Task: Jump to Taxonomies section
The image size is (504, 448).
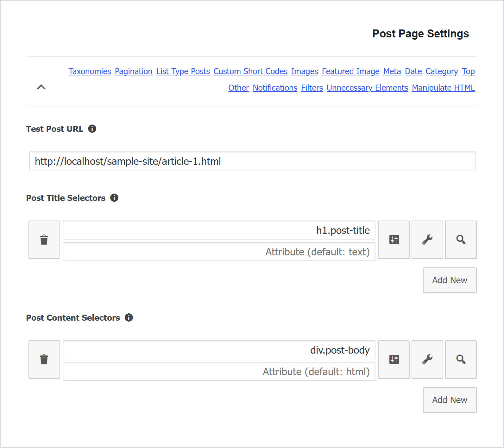Action: [90, 71]
